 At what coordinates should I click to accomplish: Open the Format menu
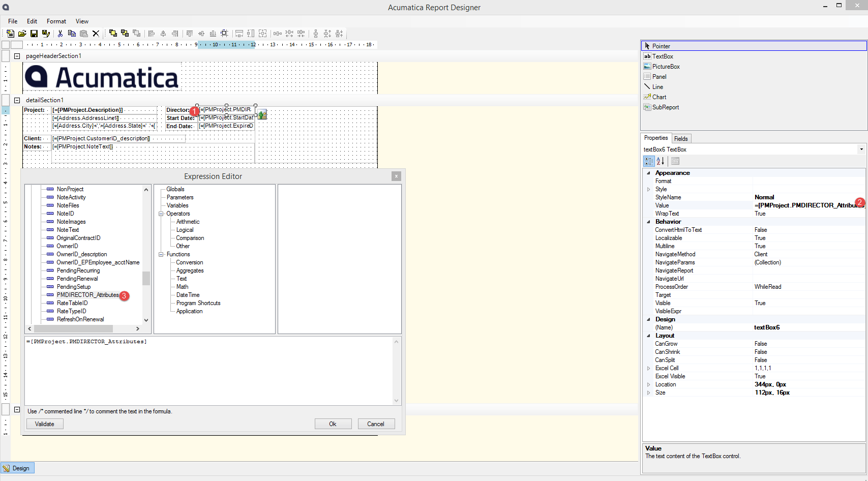tap(56, 21)
